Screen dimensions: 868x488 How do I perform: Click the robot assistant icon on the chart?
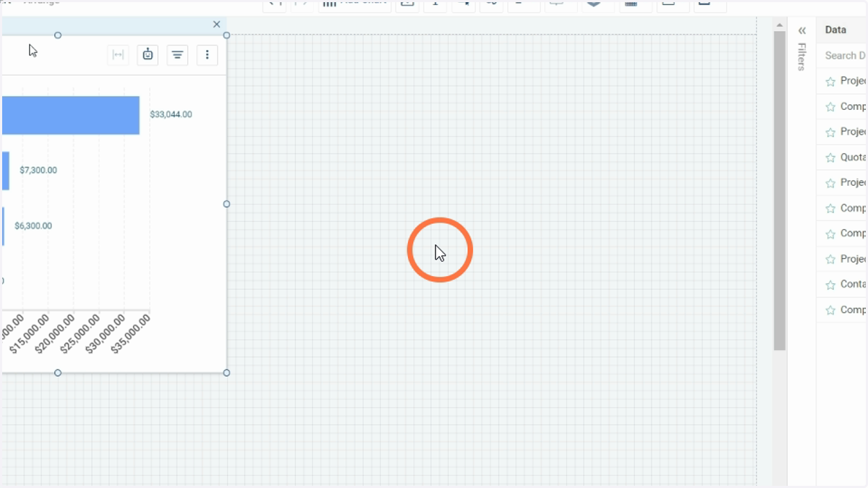(x=148, y=55)
